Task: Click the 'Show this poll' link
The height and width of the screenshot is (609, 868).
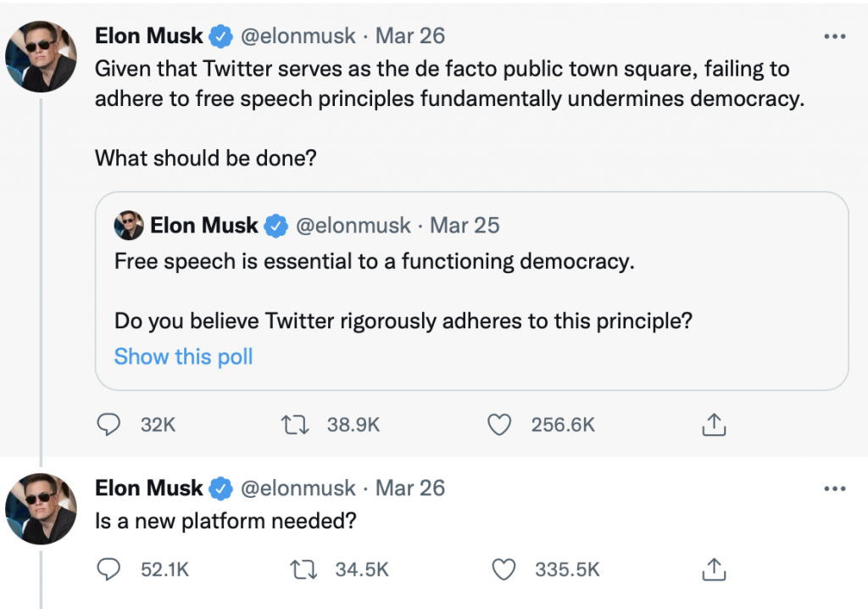Action: tap(184, 357)
